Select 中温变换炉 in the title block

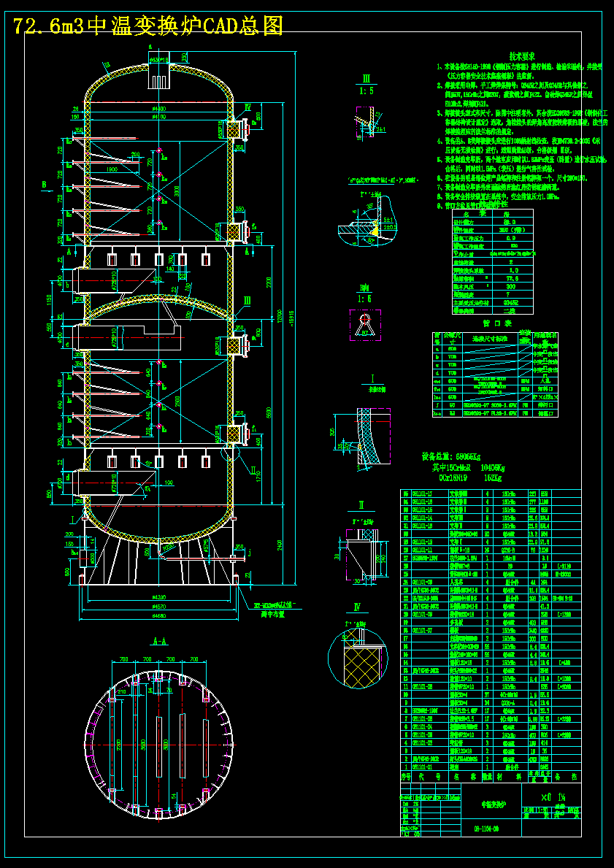[494, 803]
